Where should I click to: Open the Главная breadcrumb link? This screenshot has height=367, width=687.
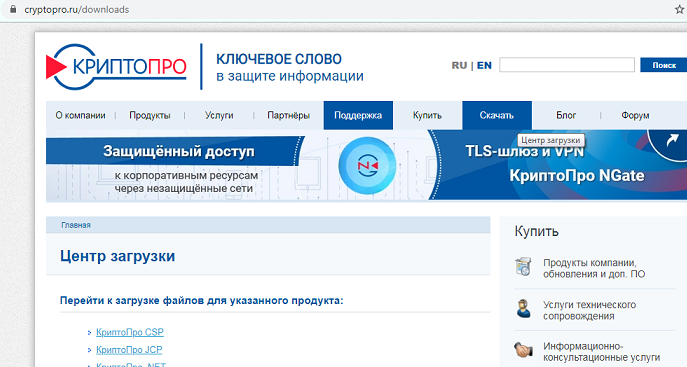point(76,225)
